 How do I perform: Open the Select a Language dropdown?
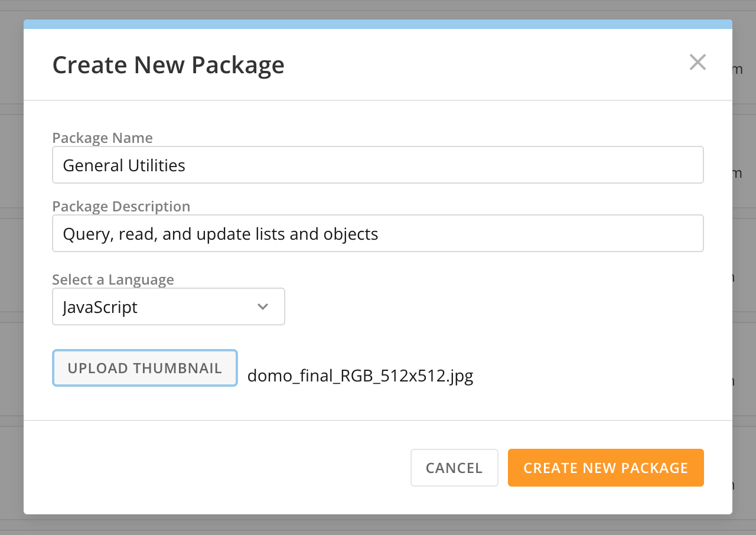[168, 307]
